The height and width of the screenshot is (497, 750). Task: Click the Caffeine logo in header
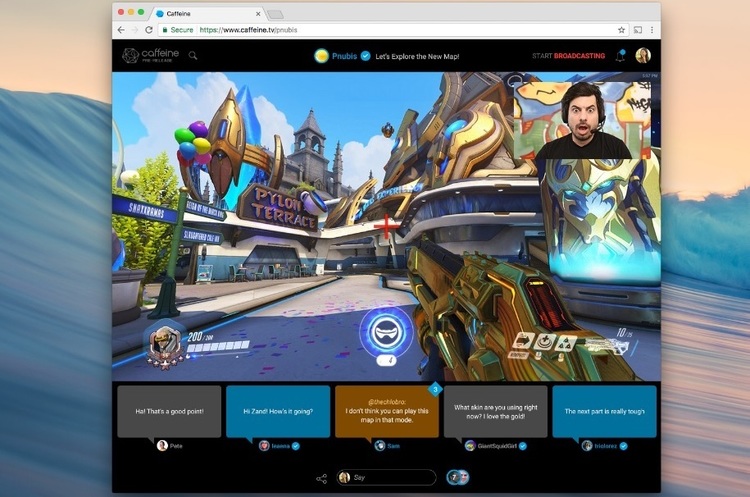pyautogui.click(x=151, y=55)
